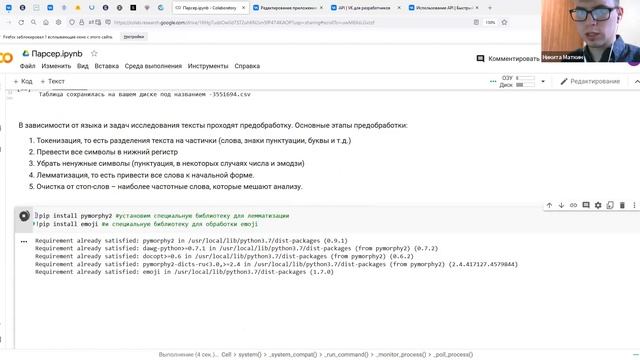Image resolution: width=640 pixels, height=360 pixels.
Task: Reload the page in browser toolbar
Action: 21,22
